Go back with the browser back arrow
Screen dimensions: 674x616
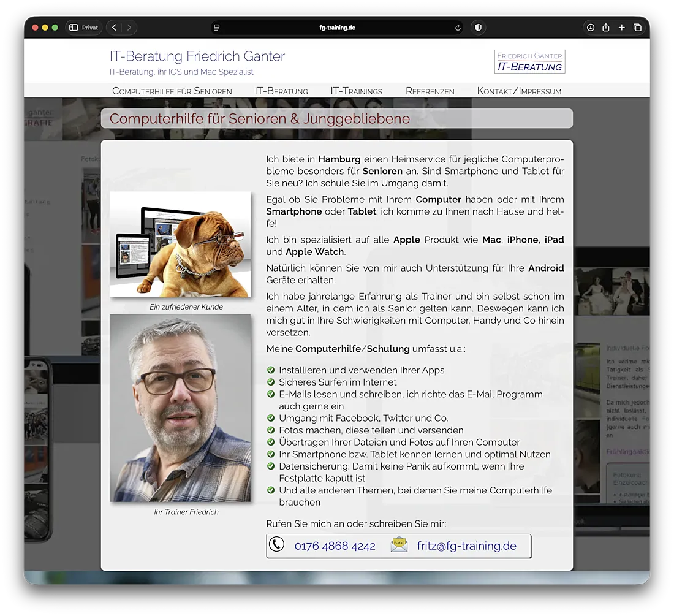pos(115,28)
